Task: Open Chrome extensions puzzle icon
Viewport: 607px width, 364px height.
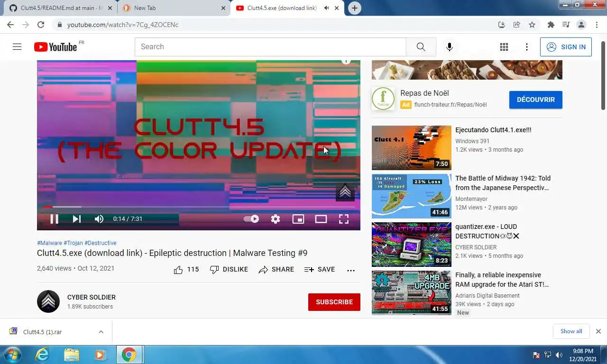Action: 551,25
